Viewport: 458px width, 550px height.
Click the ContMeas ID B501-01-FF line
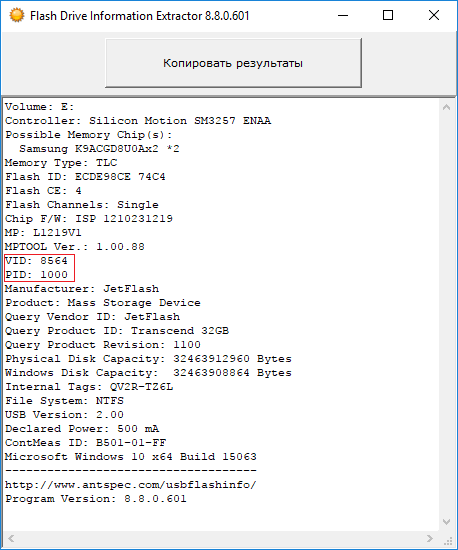click(85, 443)
